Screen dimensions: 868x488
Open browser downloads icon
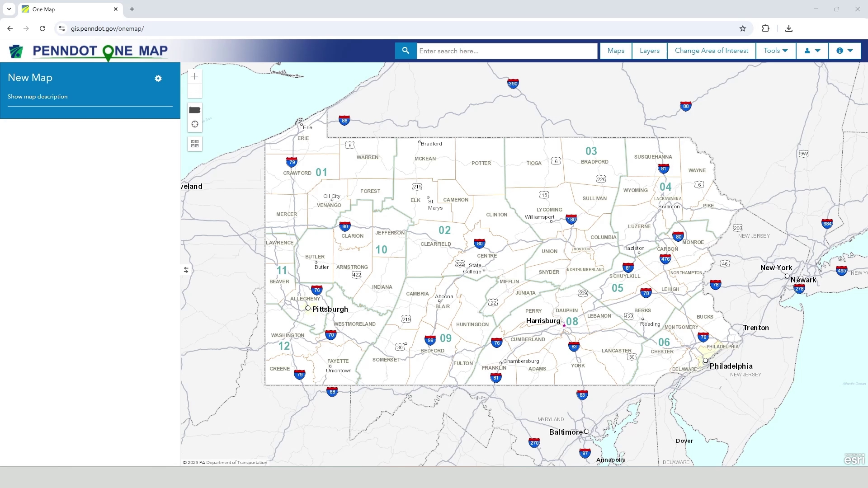788,28
